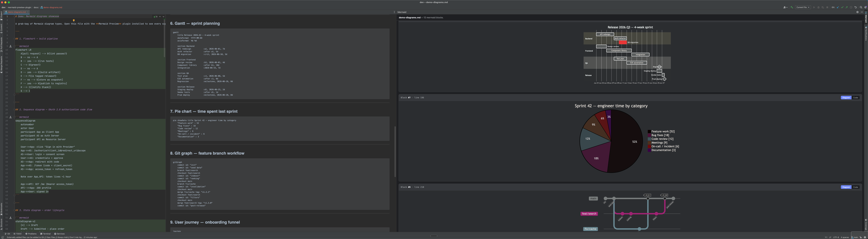Select Code view for Block #7
This screenshot has width=868, height=239.
tap(855, 98)
